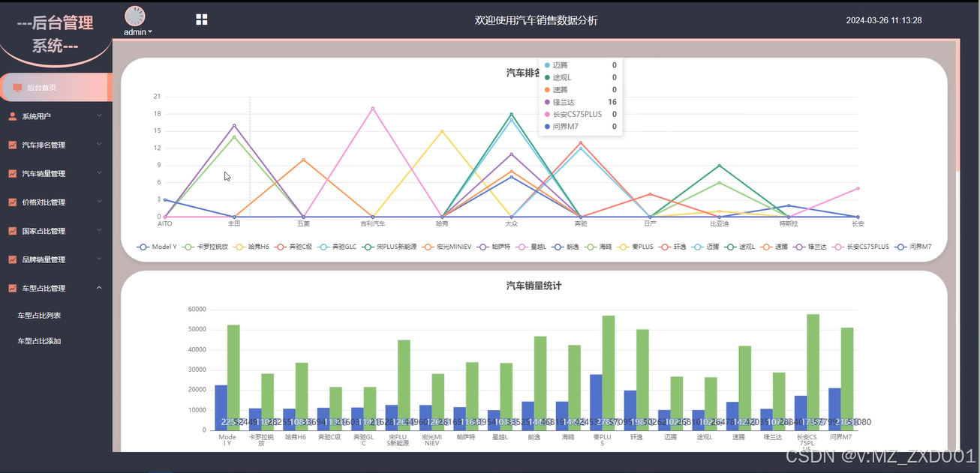
Task: Expand the 汽车销量管理 menu chevron
Action: pos(99,173)
